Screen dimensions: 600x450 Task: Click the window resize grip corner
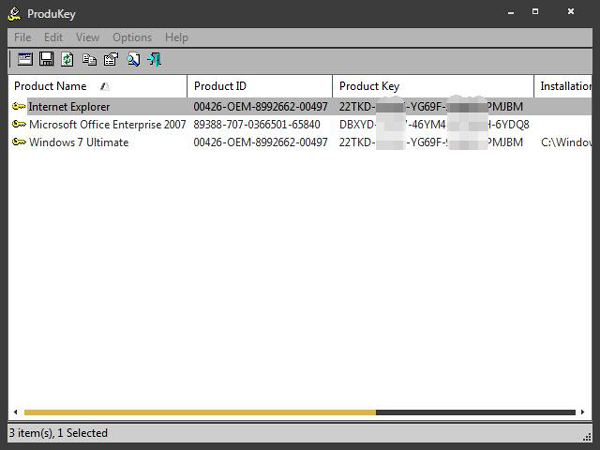point(587,437)
